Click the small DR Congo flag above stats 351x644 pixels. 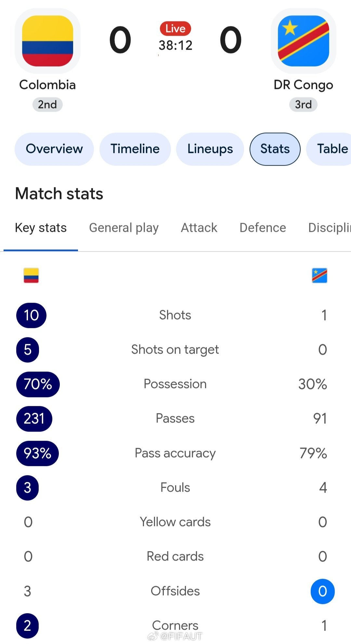coord(319,275)
